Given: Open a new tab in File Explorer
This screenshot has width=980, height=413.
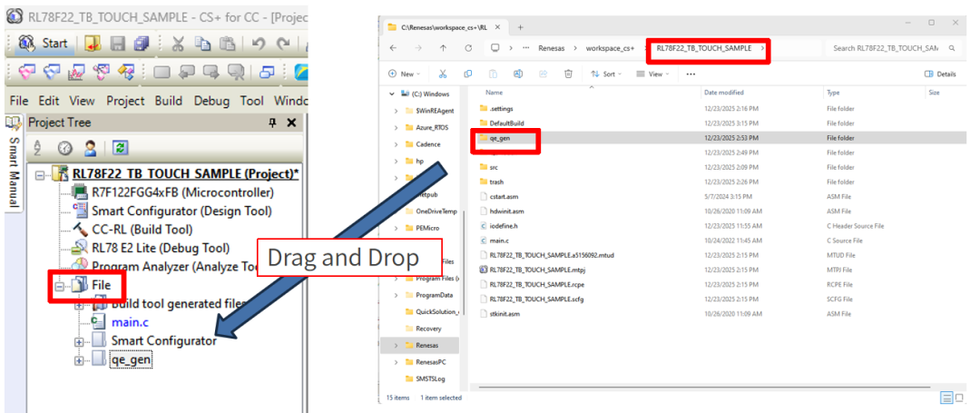Looking at the screenshot, I should [x=520, y=27].
